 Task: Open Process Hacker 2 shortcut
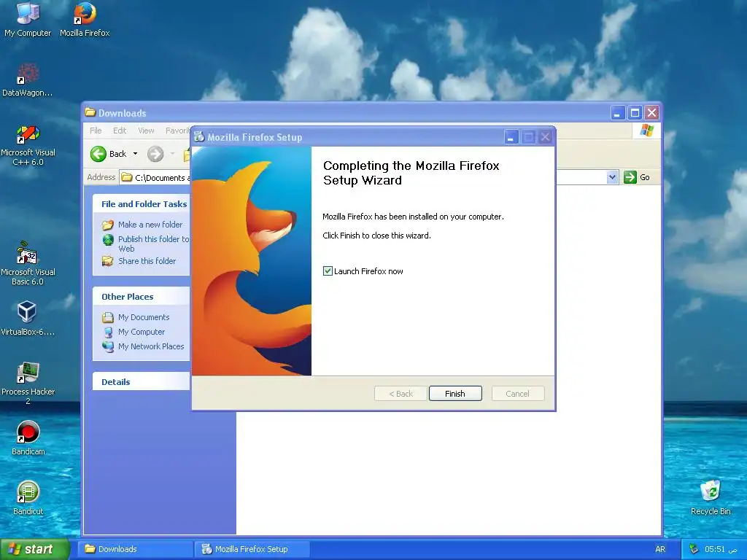(28, 383)
